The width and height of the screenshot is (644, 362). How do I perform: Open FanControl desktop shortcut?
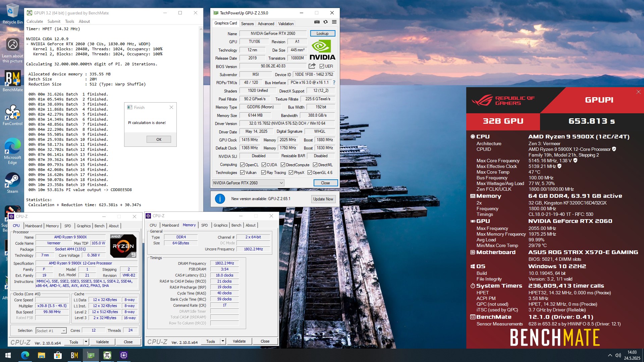pyautogui.click(x=13, y=115)
